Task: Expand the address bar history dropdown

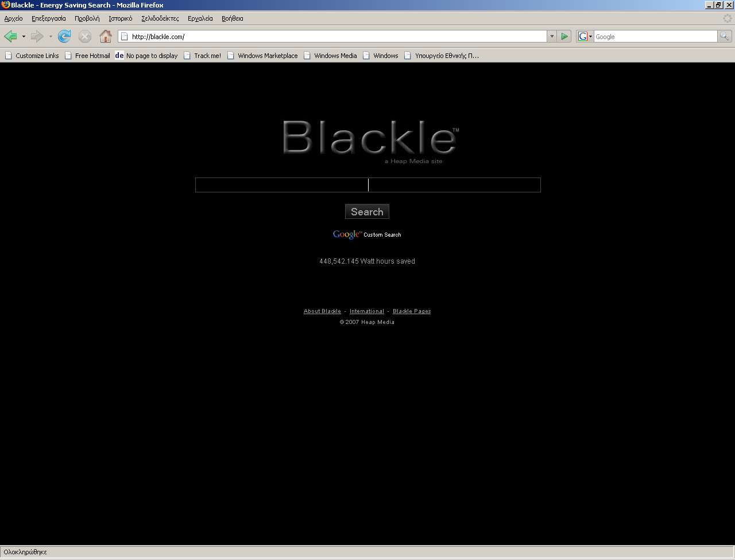Action: [552, 37]
